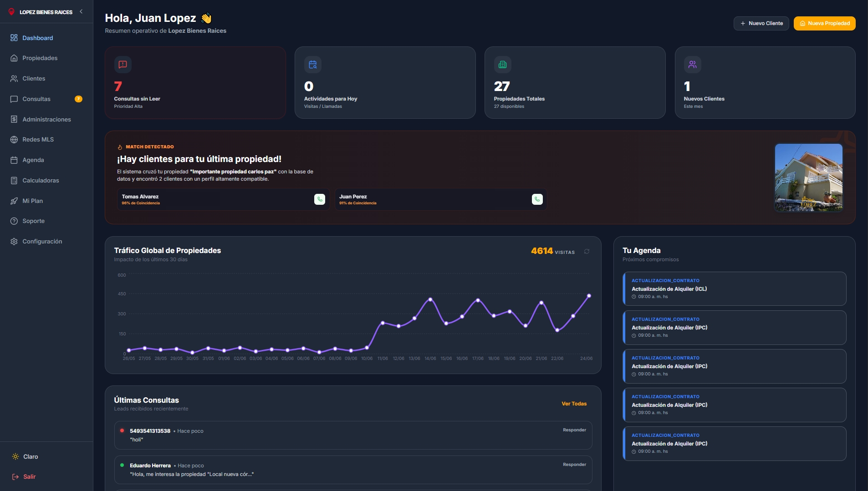The width and height of the screenshot is (868, 491).
Task: Click the red unread dot on 5493541313538 inquiry
Action: (122, 430)
